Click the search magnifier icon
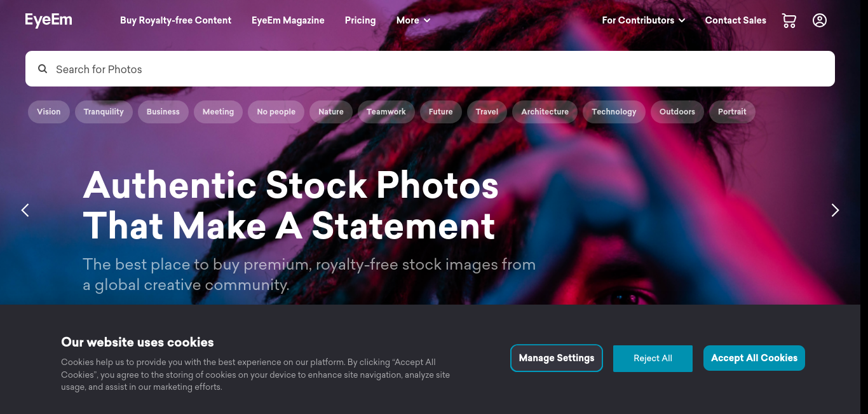This screenshot has width=868, height=414. pyautogui.click(x=43, y=69)
